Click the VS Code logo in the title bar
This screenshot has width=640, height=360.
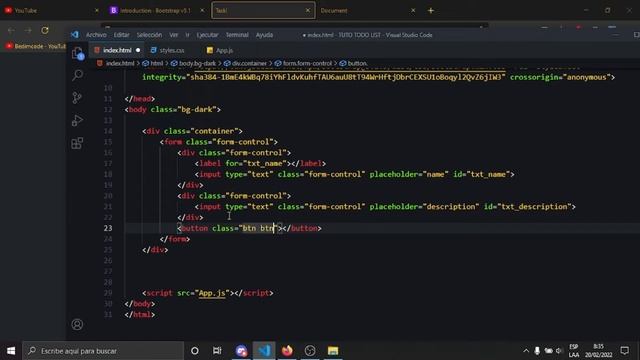75,35
